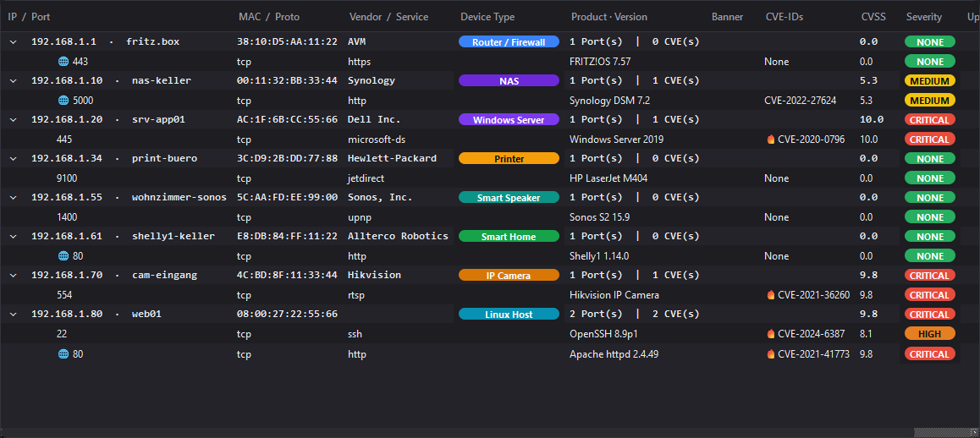The height and width of the screenshot is (438, 980).
Task: Click flame icon next to CVE-2021-41773
Action: 771,353
